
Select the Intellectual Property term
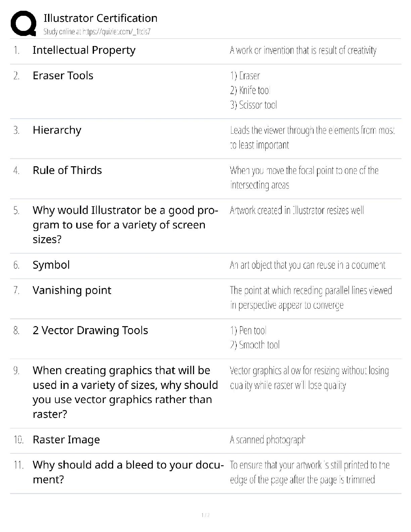pyautogui.click(x=84, y=50)
